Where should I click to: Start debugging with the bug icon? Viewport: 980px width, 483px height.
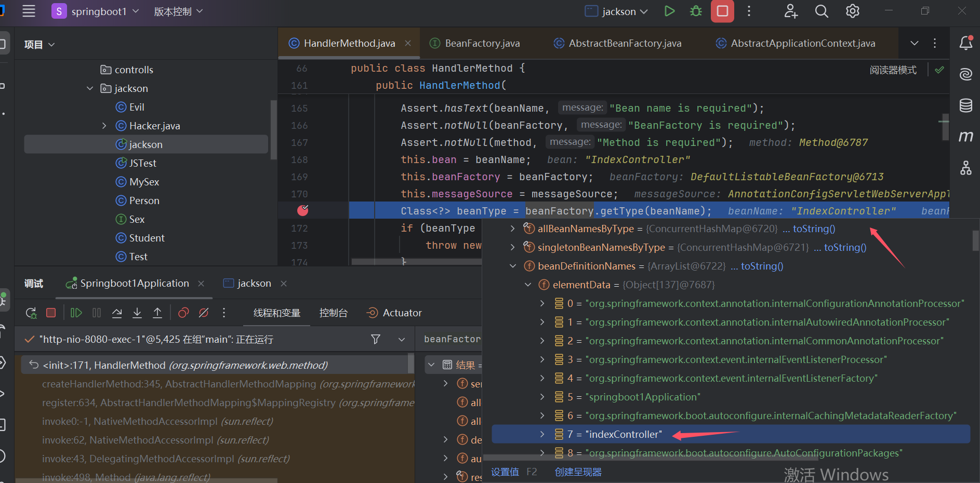[x=696, y=11]
